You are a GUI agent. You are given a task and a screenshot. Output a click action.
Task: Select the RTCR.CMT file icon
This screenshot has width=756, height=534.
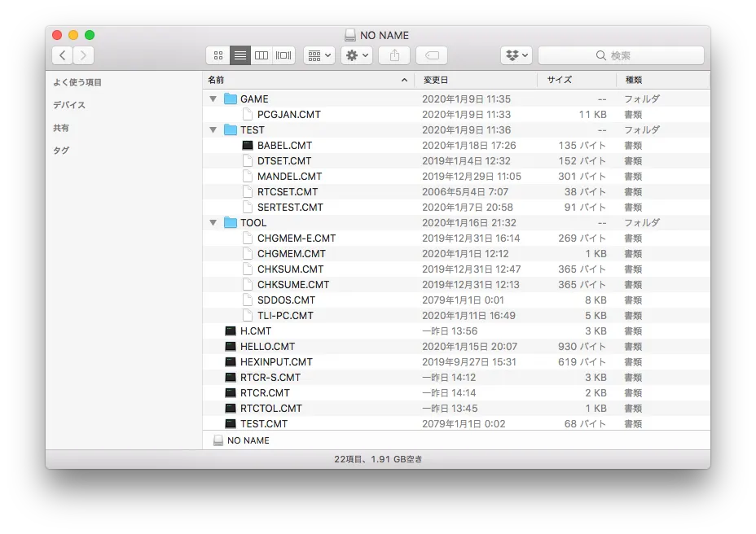pyautogui.click(x=231, y=393)
